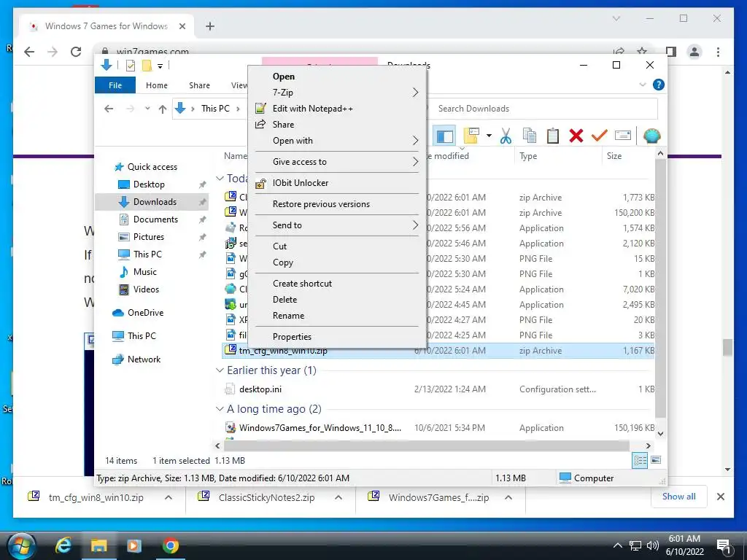
Task: Collapse A long time ago group
Action: (x=220, y=409)
